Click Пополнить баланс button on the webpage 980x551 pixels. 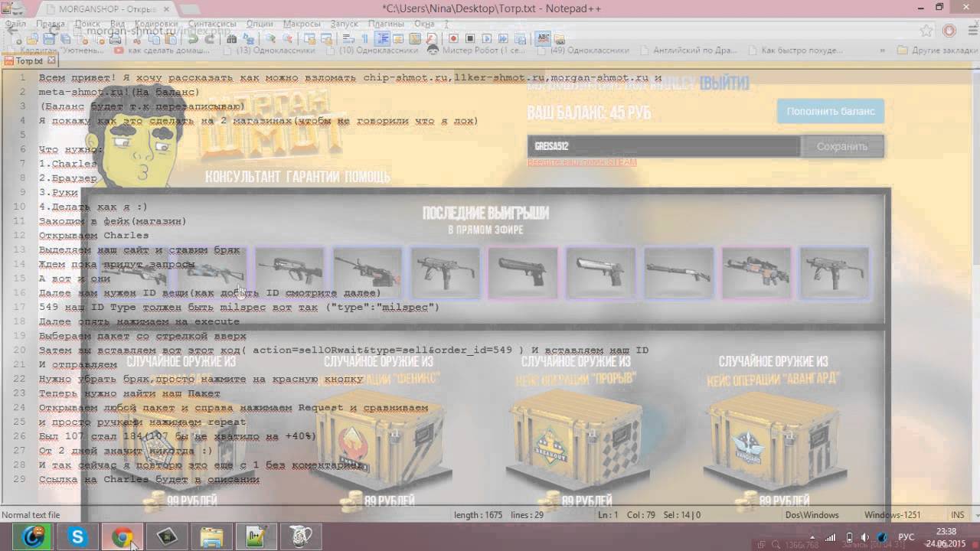(831, 111)
